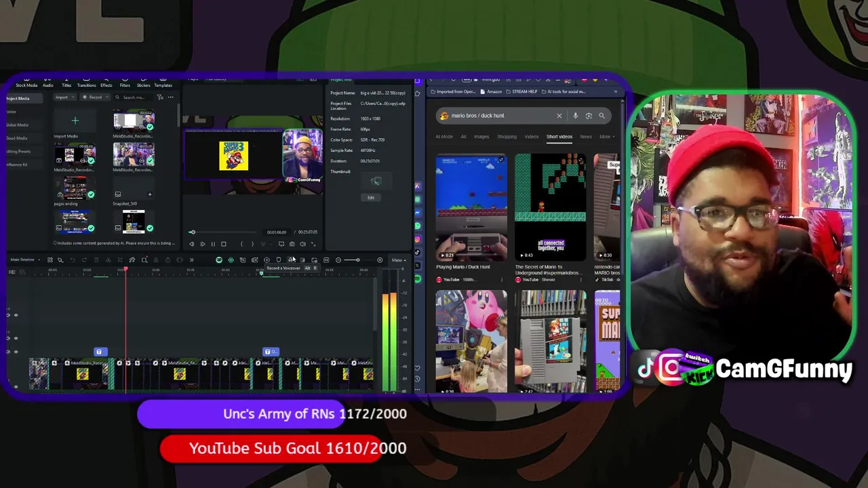This screenshot has width=868, height=488.
Task: Search by image with lens icon
Action: (x=589, y=116)
